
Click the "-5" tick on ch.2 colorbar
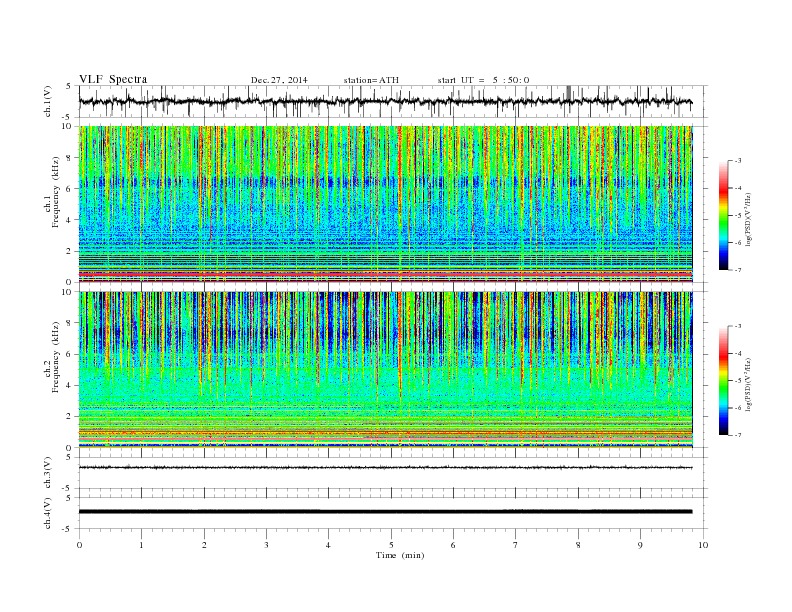tap(738, 381)
